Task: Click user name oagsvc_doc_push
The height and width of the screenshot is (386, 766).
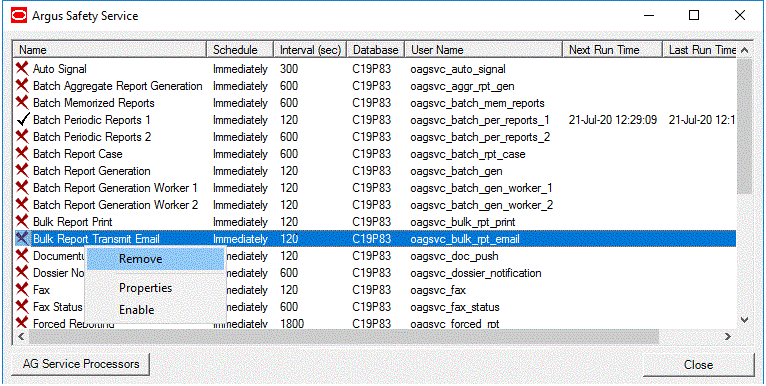Action: click(x=454, y=256)
